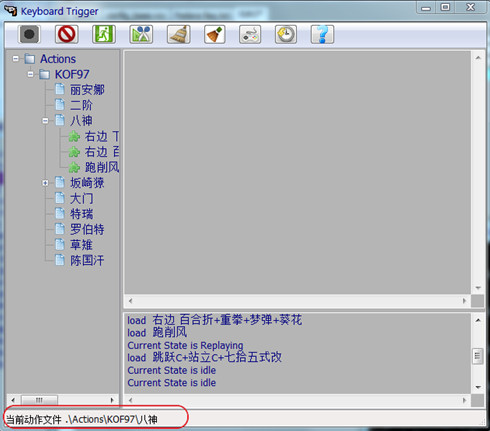Click the black record button in toolbar
Screen dimensions: 490x431
[29, 34]
